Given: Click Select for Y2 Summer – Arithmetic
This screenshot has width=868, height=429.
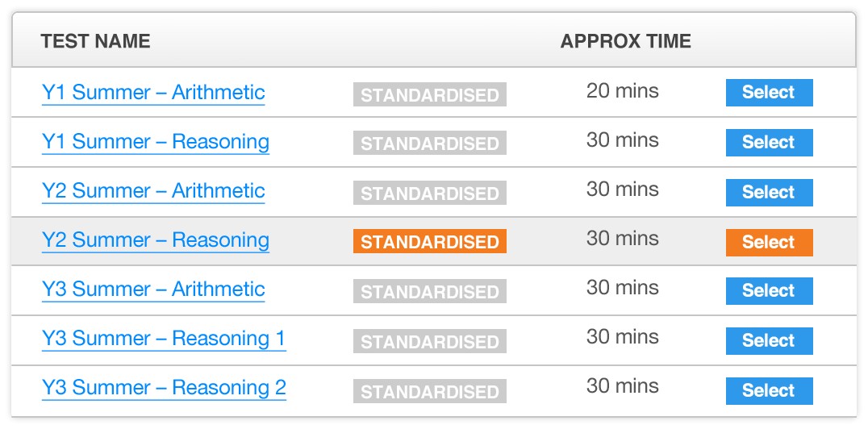Looking at the screenshot, I should 769,192.
